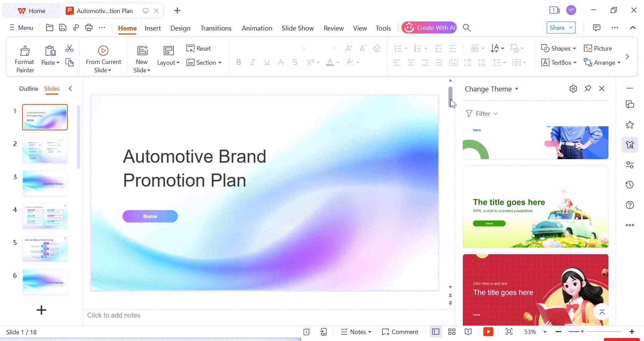Select the Format Painter tool
Viewport: 644px width, 341px height.
pos(24,57)
